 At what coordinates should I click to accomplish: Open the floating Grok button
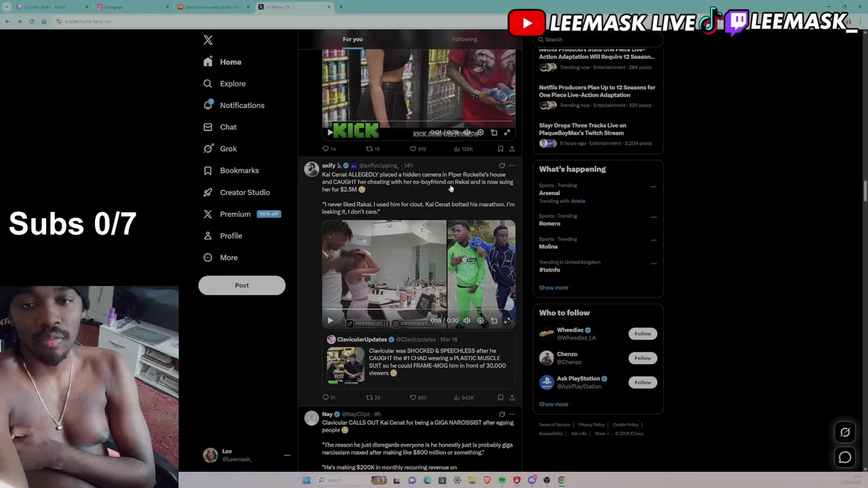[x=845, y=432]
